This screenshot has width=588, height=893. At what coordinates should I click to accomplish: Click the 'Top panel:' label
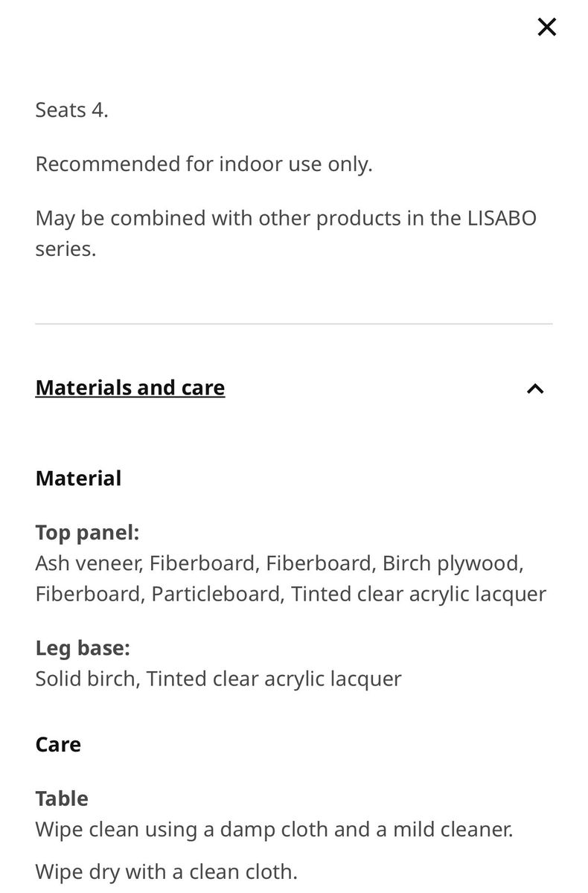[87, 533]
